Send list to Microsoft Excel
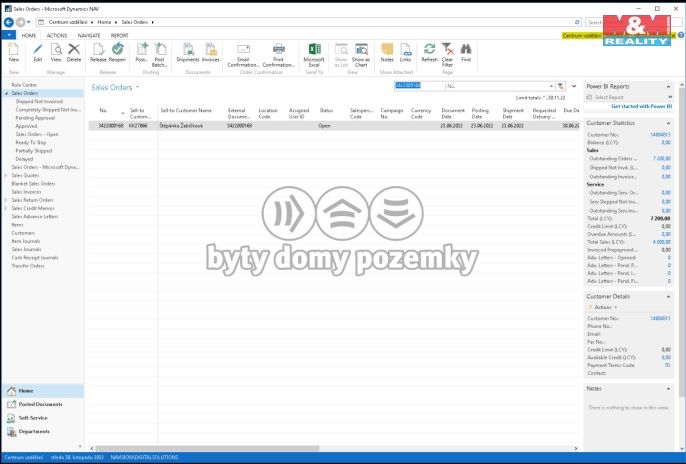 tap(314, 49)
